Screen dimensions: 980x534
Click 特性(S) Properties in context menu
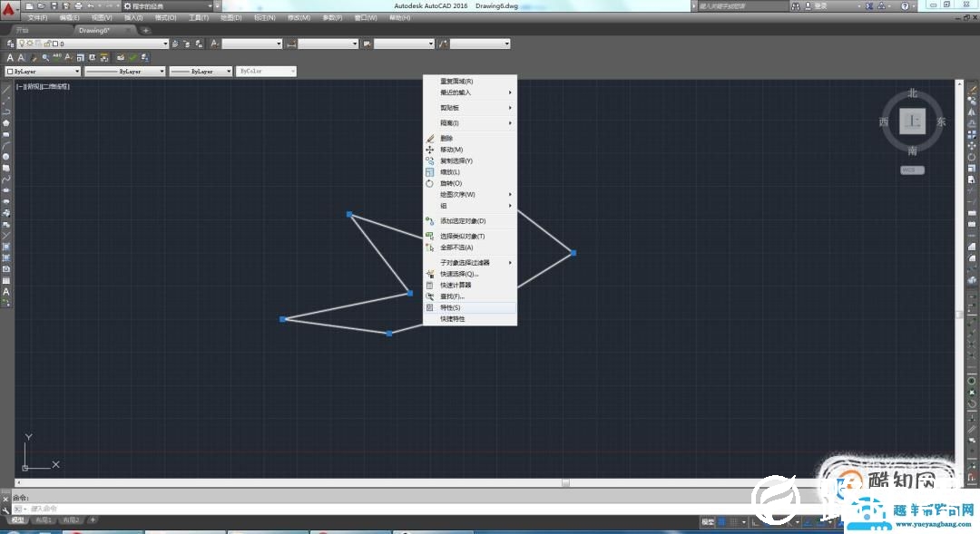coord(450,308)
